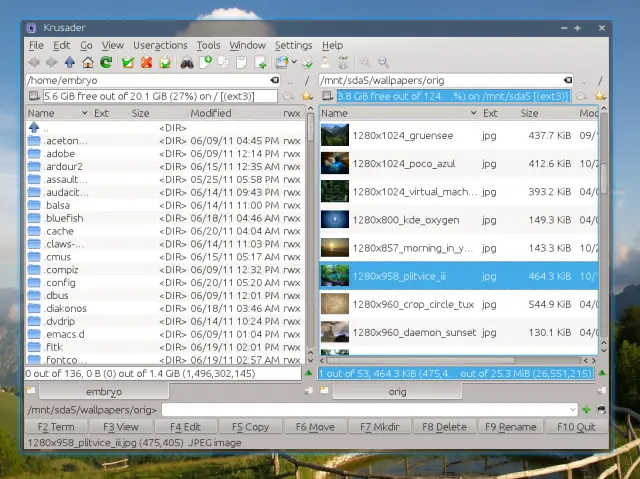Open the Settings menu
This screenshot has height=479, width=640.
pos(293,45)
